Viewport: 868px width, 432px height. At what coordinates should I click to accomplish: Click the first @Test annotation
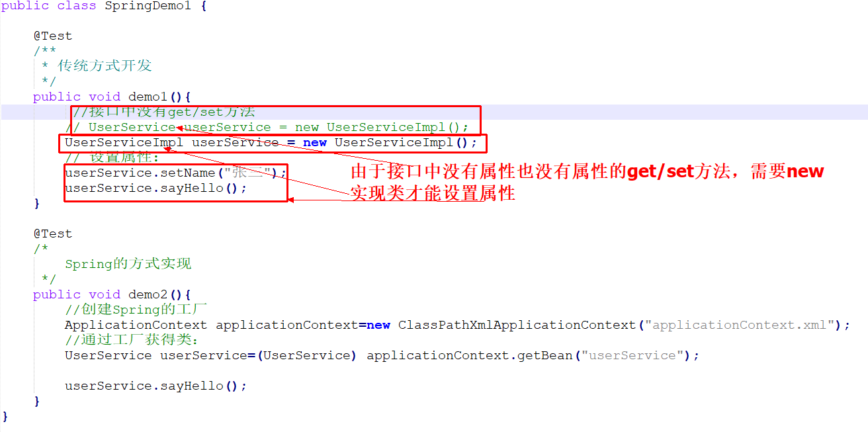53,36
